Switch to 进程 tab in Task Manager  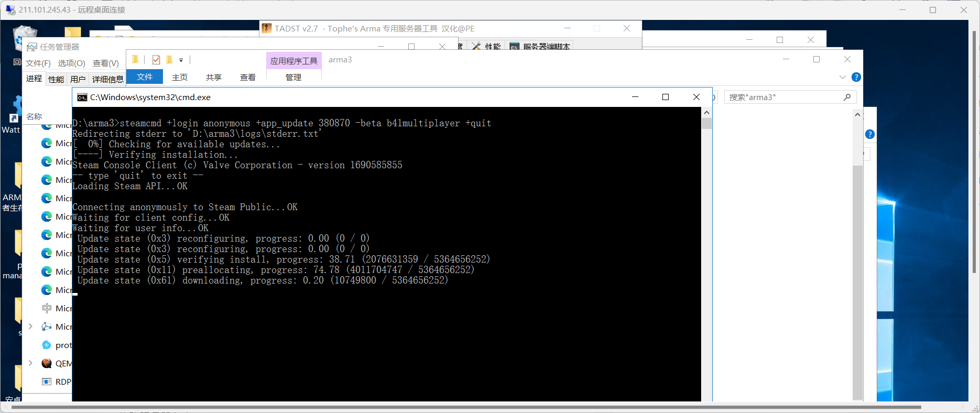point(34,79)
